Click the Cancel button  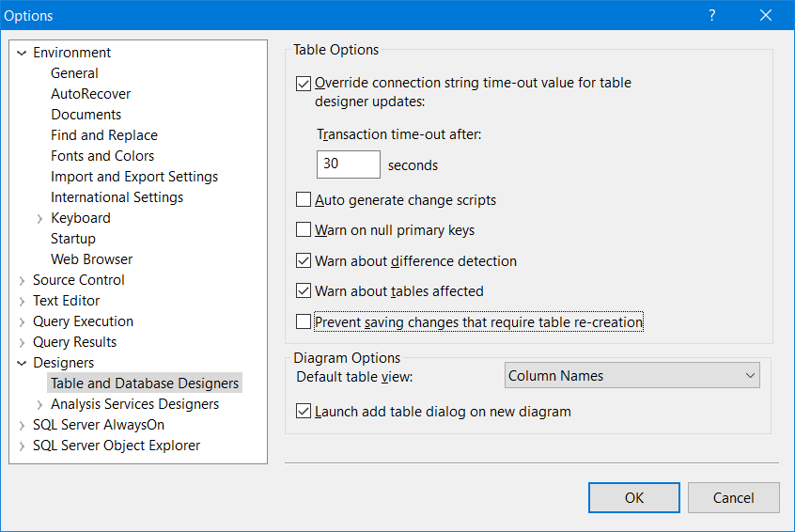(x=733, y=497)
